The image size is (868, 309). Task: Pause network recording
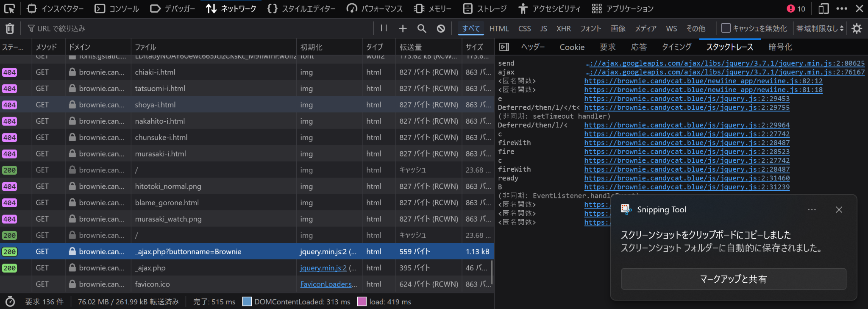point(384,28)
